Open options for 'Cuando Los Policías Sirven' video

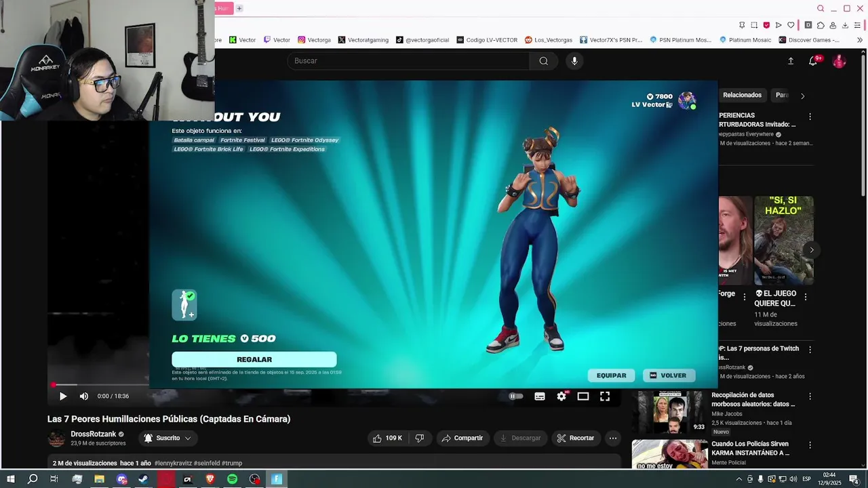point(810,445)
